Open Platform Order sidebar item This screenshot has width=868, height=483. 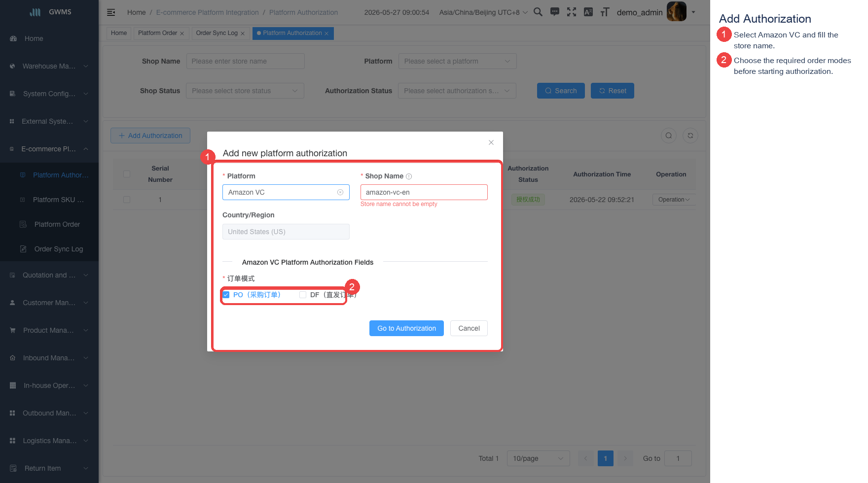pos(49,224)
